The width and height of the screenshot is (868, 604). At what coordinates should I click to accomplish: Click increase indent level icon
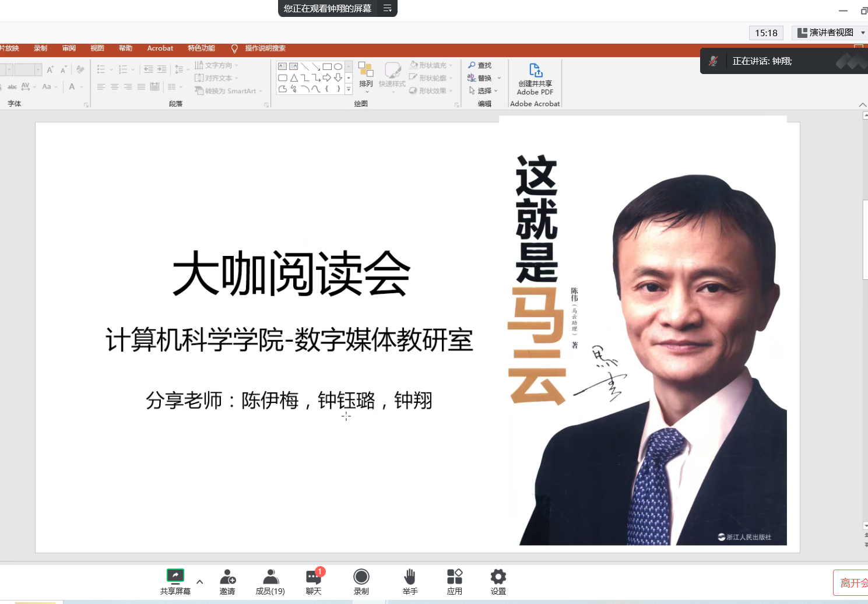[x=162, y=69]
